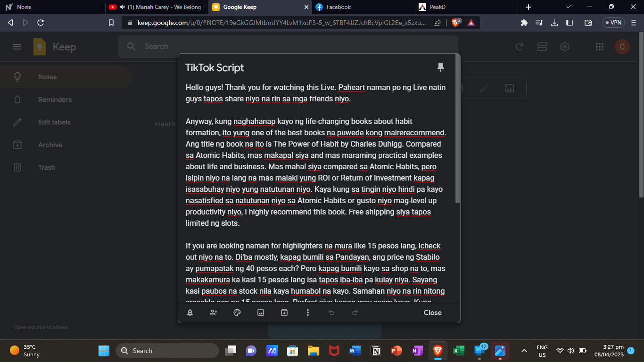This screenshot has height=362, width=644.
Task: Open the Brave Playlist icon
Action: (539, 23)
